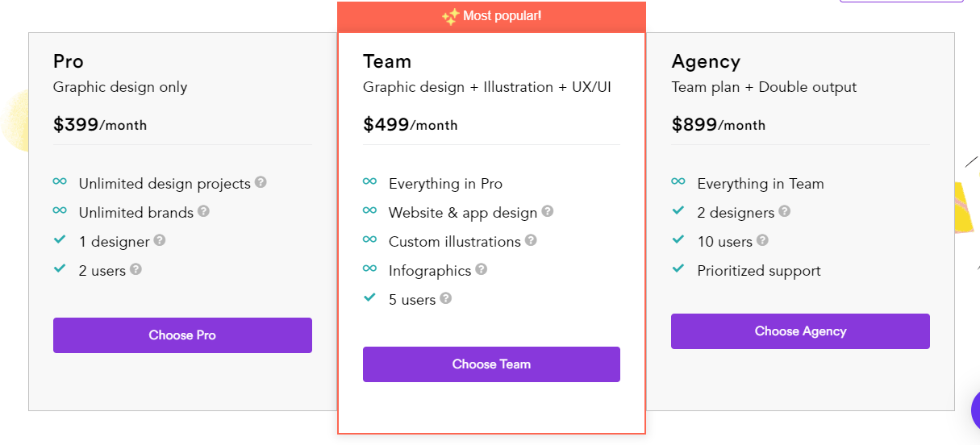Show the help icon next to 5 users
This screenshot has width=980, height=445.
445,298
